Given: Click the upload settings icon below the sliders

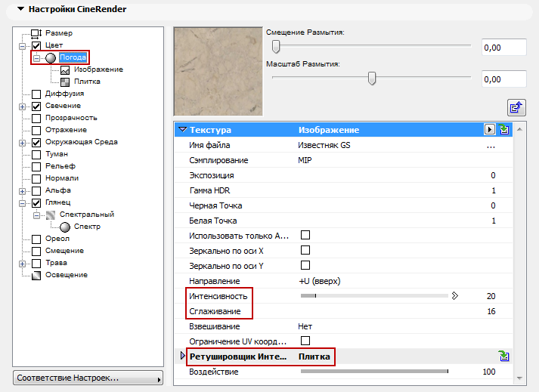Looking at the screenshot, I should 516,107.
